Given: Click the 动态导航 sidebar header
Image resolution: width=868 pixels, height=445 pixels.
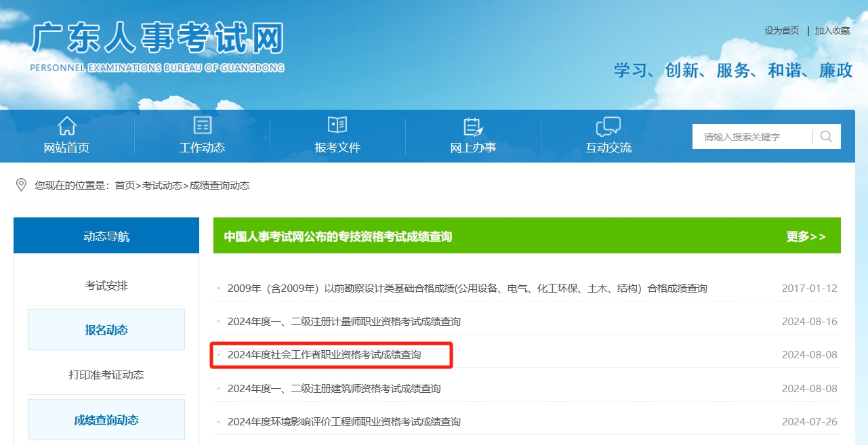Looking at the screenshot, I should click(x=106, y=236).
